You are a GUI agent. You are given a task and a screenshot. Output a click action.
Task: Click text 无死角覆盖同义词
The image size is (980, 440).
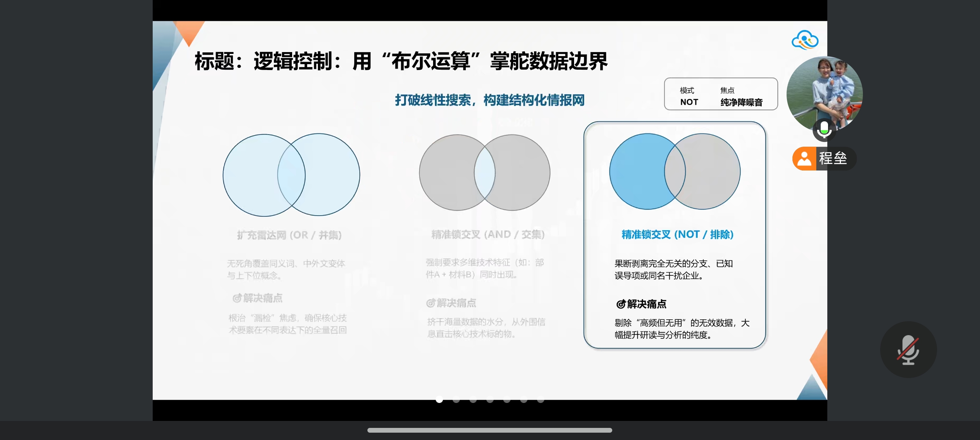(261, 263)
